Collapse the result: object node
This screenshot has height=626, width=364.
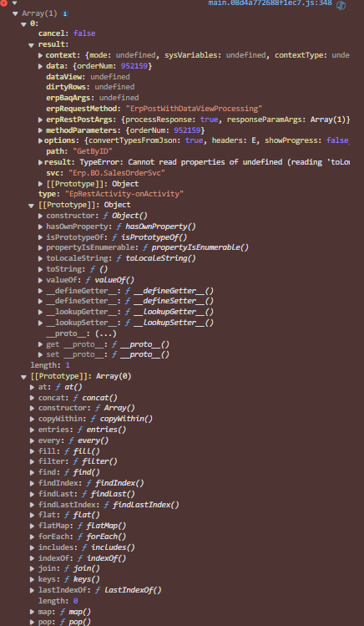32,45
